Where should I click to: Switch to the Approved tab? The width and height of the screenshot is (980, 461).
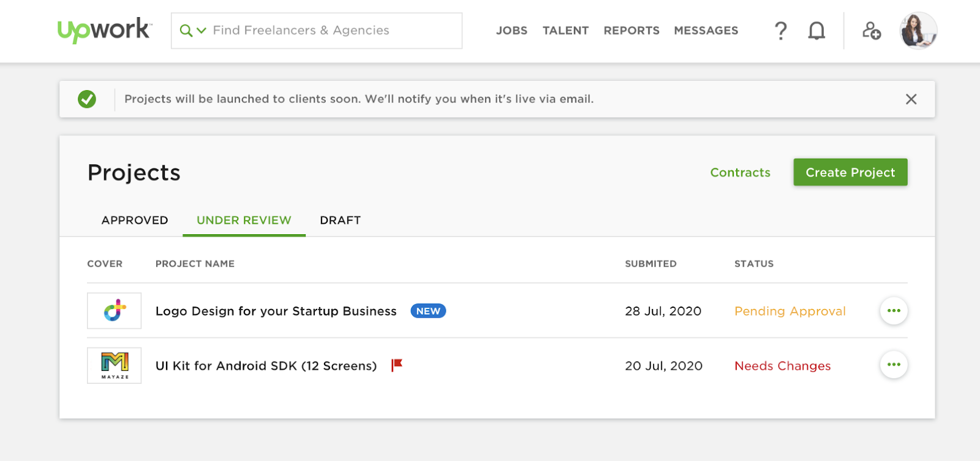[135, 220]
